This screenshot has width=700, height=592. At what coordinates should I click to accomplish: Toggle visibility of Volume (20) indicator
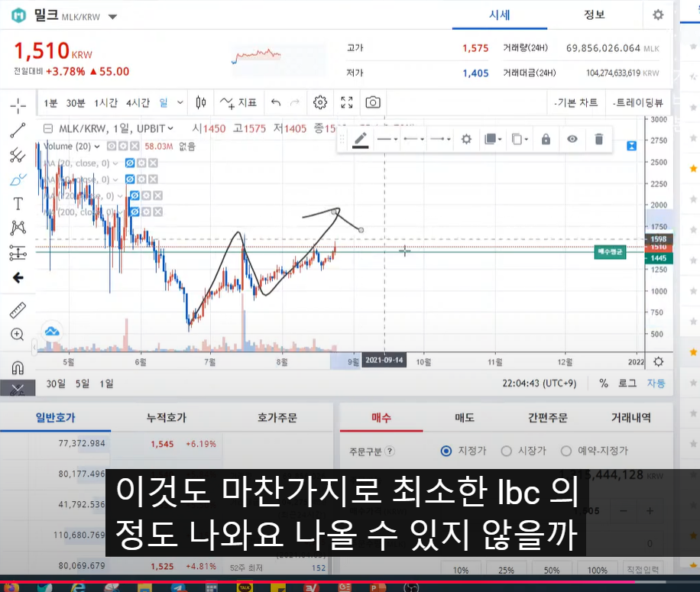111,147
